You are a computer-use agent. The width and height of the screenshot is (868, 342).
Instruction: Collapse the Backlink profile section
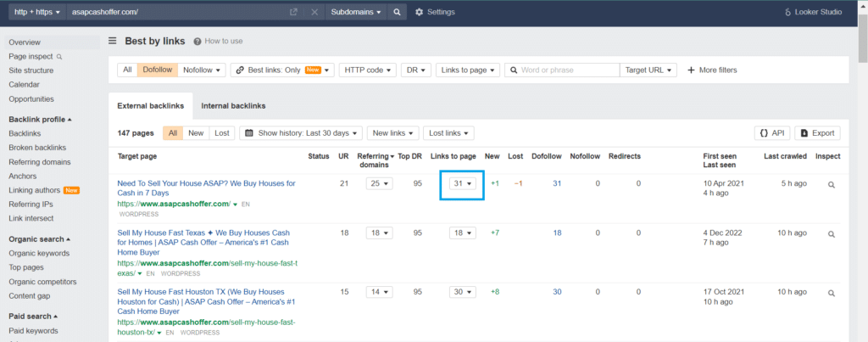[x=41, y=119]
